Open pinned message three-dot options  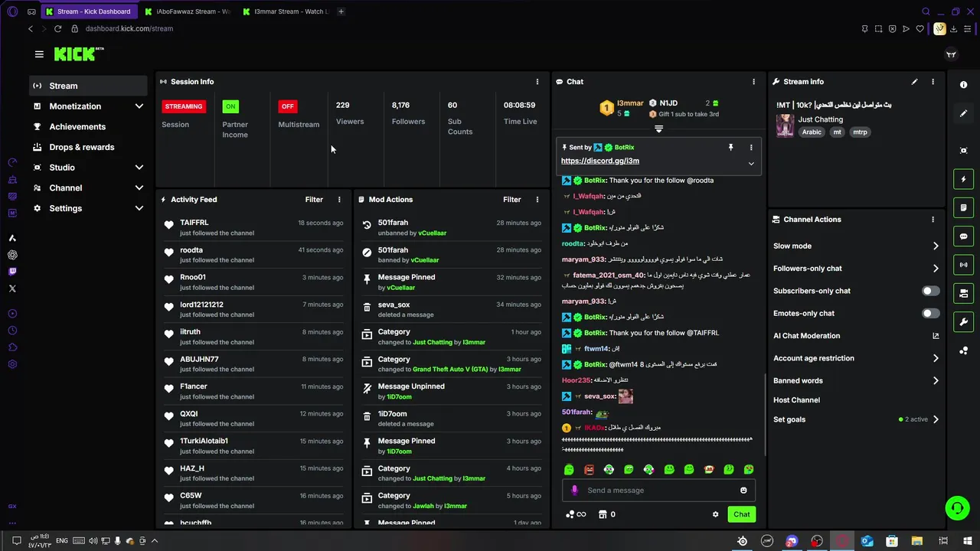(751, 147)
